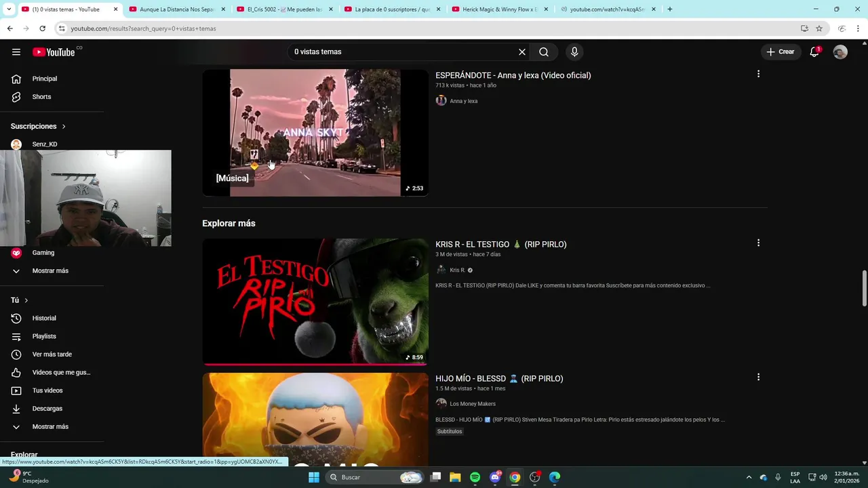Open the Los Money Makers channel name
This screenshot has width=868, height=488.
tap(473, 404)
